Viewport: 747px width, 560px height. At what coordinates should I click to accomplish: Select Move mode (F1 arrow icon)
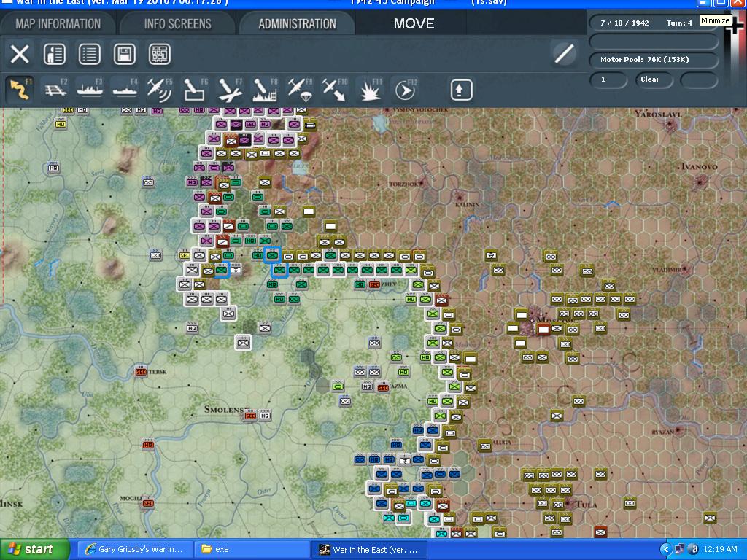point(20,90)
